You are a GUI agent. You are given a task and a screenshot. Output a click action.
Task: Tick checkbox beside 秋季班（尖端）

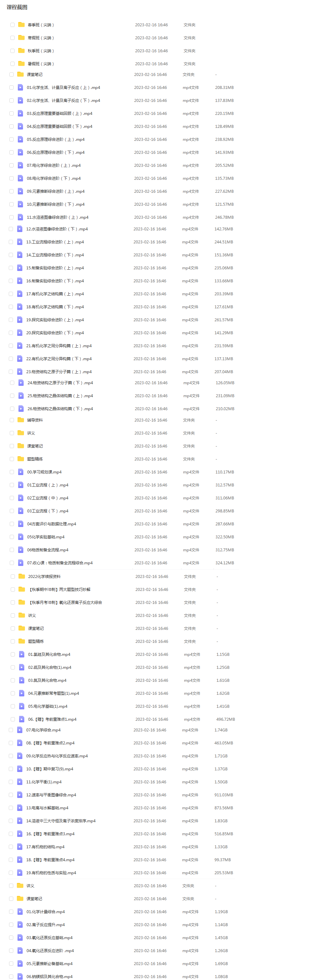pos(12,51)
